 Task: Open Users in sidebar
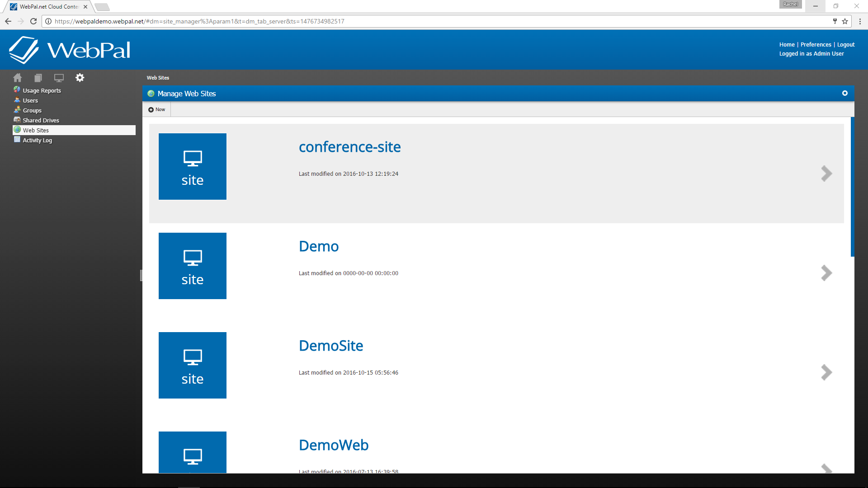(x=30, y=100)
